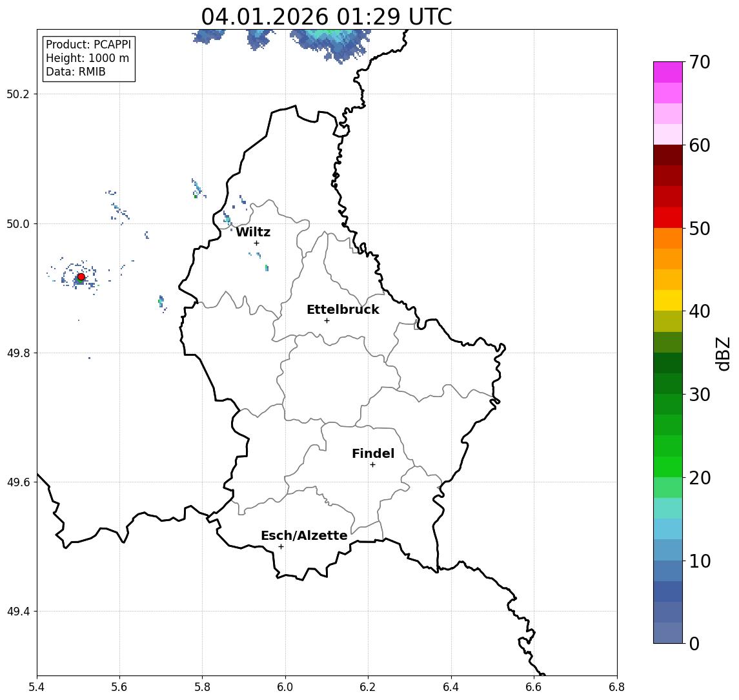This screenshot has width=739, height=700.
Task: Click the yellow 40 dBZ colorbar swatch
Action: 668,300
